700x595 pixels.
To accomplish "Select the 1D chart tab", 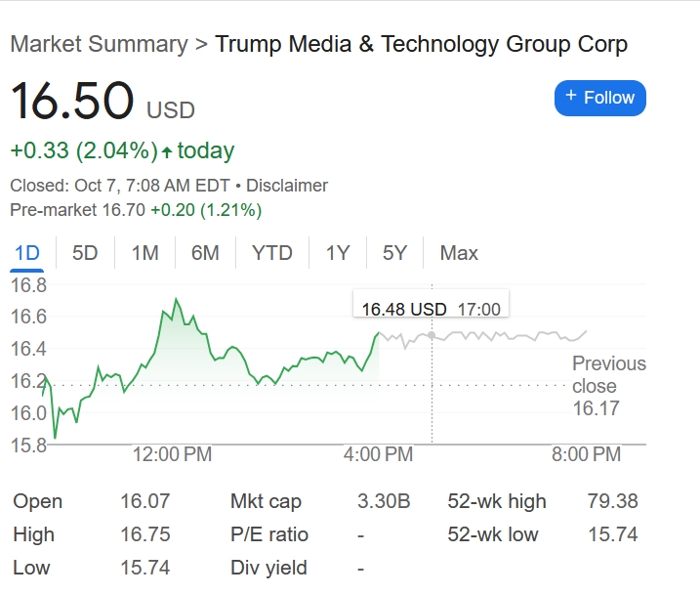I will pos(26,253).
